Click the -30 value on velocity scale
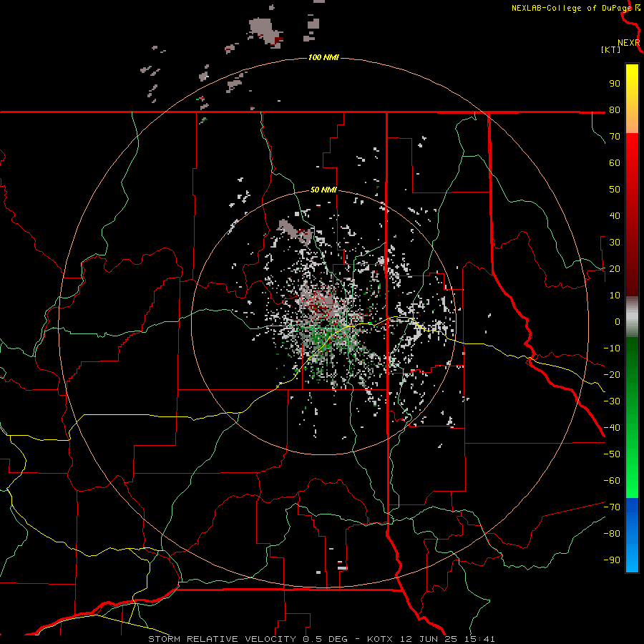This screenshot has height=644, width=644. point(612,401)
